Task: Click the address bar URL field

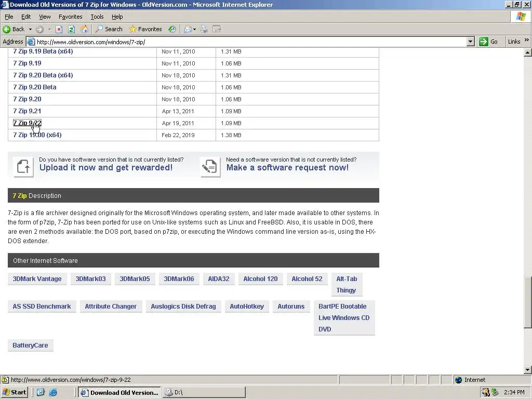Action: click(251, 42)
